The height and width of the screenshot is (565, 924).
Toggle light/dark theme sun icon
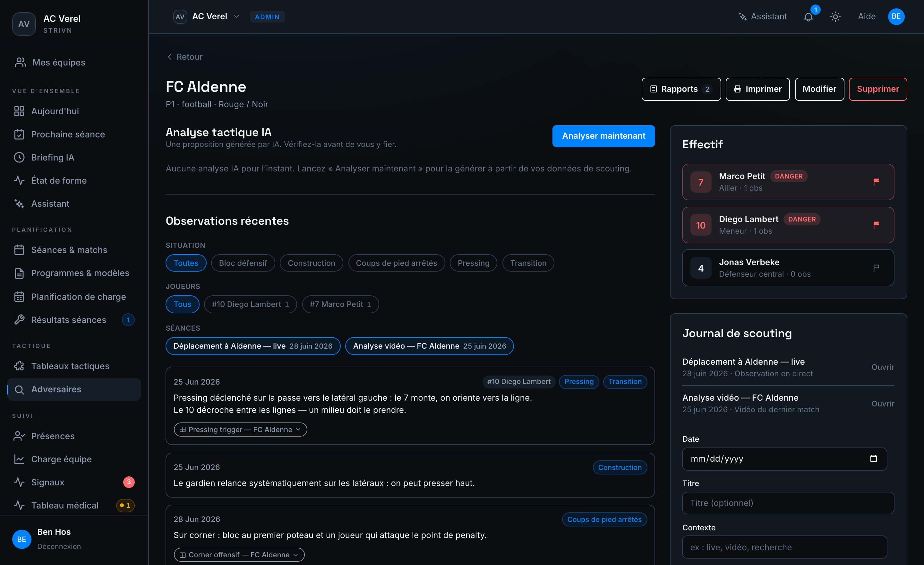pos(835,17)
